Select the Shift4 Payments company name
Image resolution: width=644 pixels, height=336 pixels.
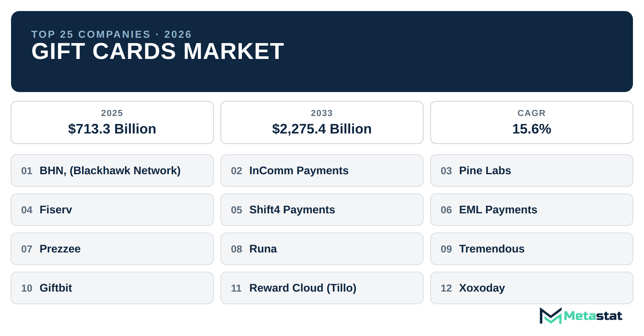(292, 210)
